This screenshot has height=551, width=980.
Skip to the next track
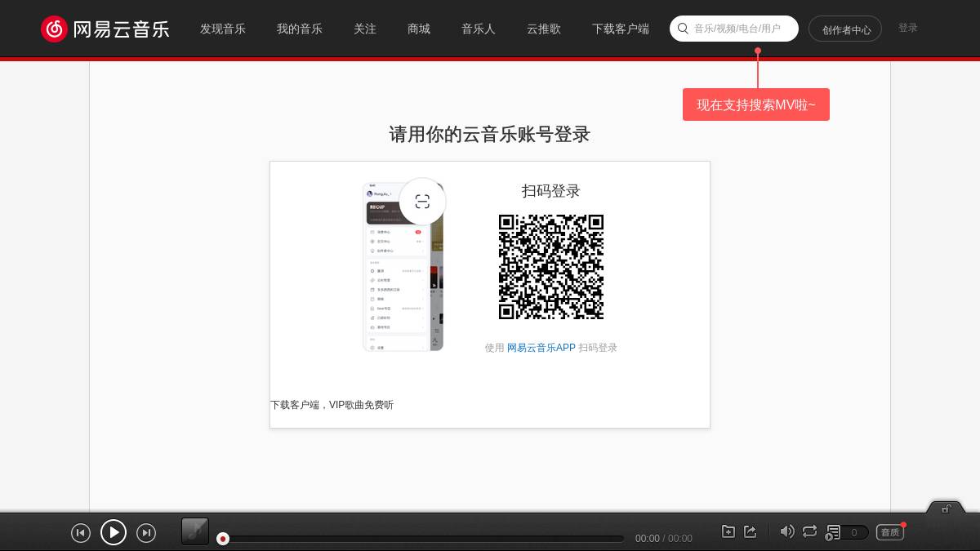pos(146,532)
